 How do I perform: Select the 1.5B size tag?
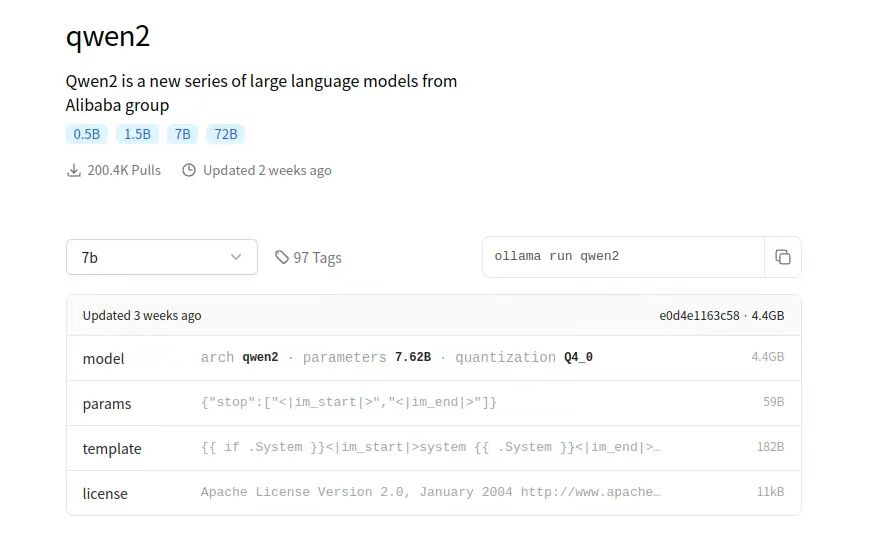(x=137, y=134)
